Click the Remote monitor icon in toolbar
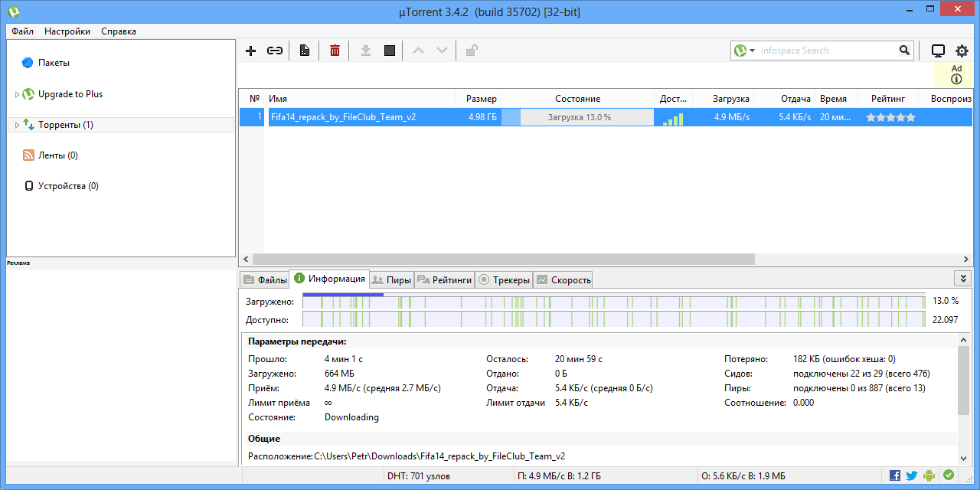980x490 pixels. [x=938, y=51]
